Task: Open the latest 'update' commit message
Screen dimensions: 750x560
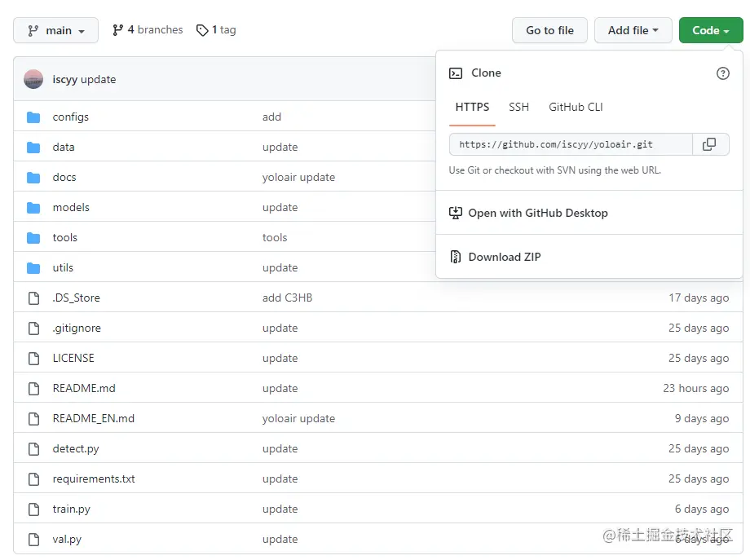Action: click(x=98, y=79)
